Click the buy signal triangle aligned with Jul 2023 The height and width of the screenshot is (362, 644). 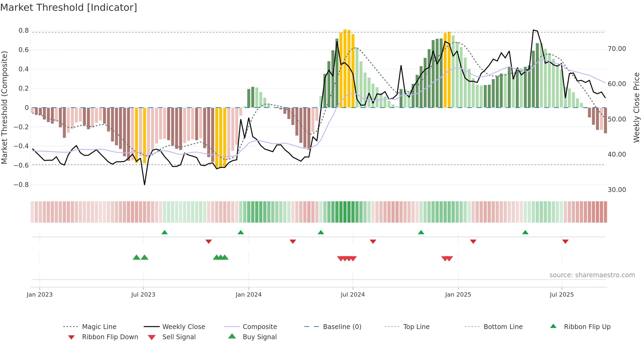(144, 257)
